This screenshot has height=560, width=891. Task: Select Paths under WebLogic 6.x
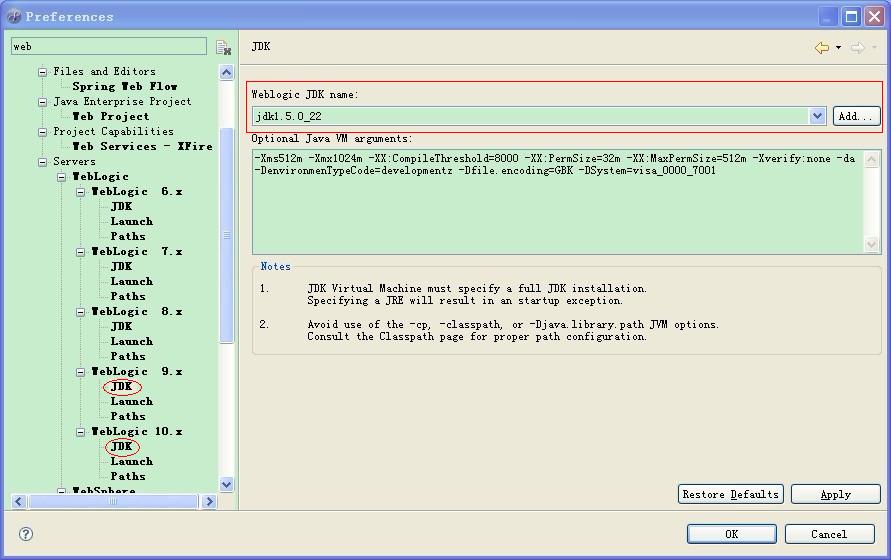tap(128, 237)
